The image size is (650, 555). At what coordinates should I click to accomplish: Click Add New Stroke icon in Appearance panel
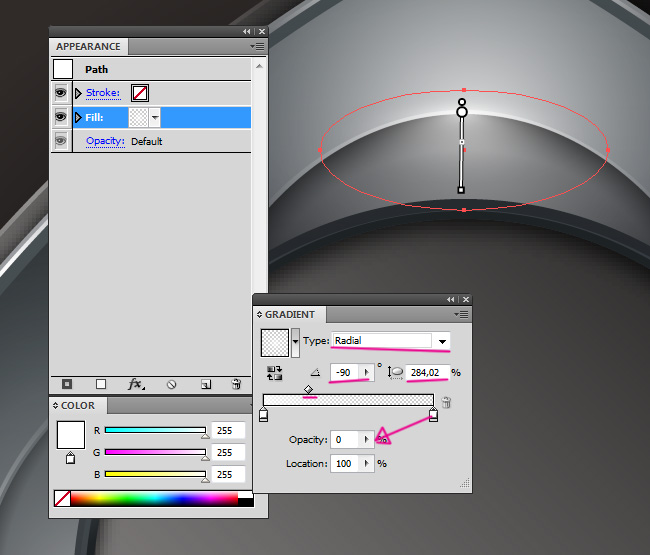click(x=67, y=384)
